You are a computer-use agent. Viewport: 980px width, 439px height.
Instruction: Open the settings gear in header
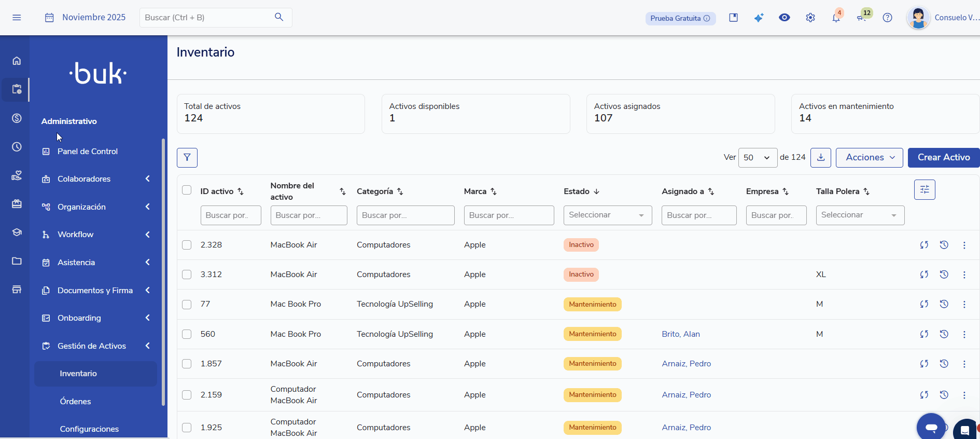(810, 18)
